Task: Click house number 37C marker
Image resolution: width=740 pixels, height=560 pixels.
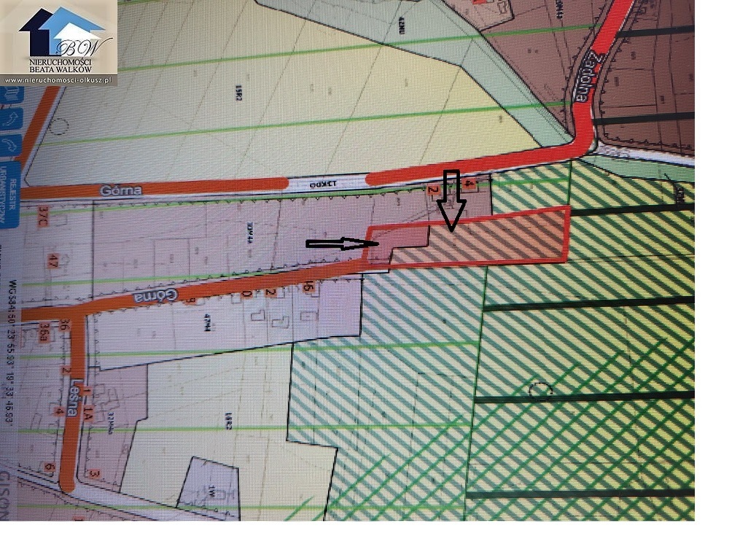Action: click(45, 217)
